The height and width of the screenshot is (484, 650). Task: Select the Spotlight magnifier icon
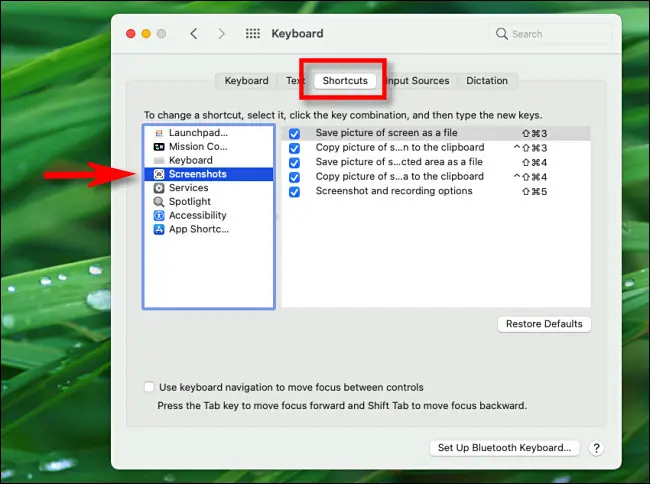(159, 202)
